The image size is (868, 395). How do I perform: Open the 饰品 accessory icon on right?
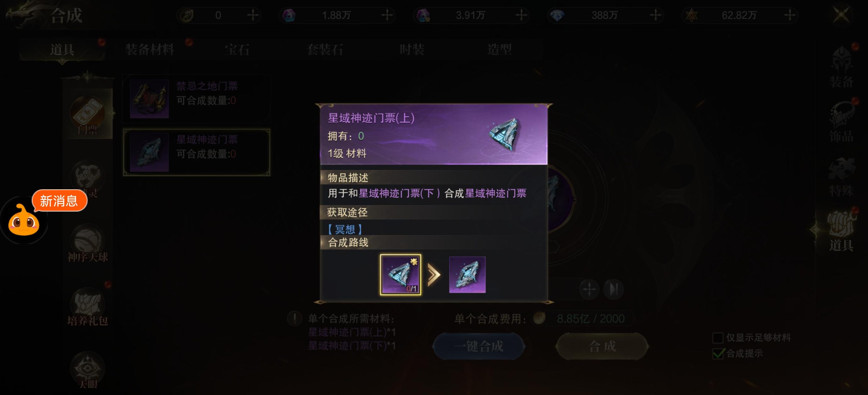(841, 122)
